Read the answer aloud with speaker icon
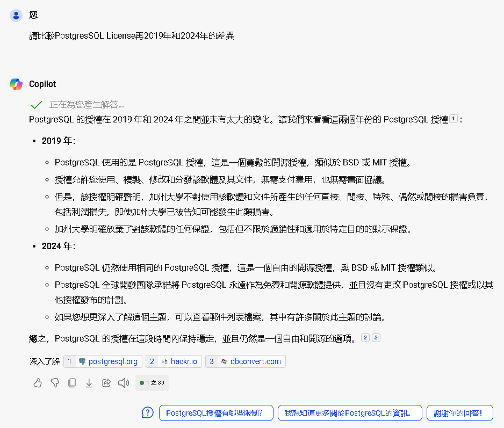 [x=124, y=383]
